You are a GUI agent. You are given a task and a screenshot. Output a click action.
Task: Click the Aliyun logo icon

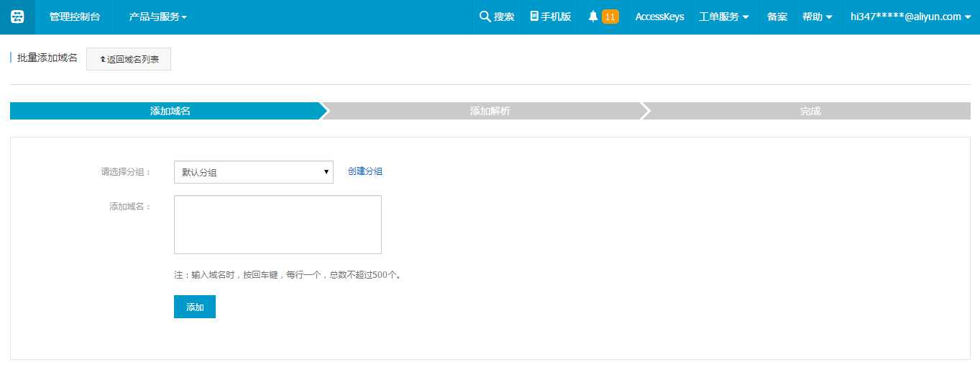[17, 17]
